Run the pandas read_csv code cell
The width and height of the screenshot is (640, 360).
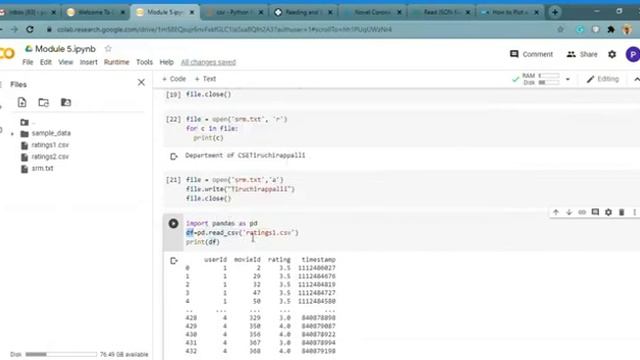pos(173,223)
